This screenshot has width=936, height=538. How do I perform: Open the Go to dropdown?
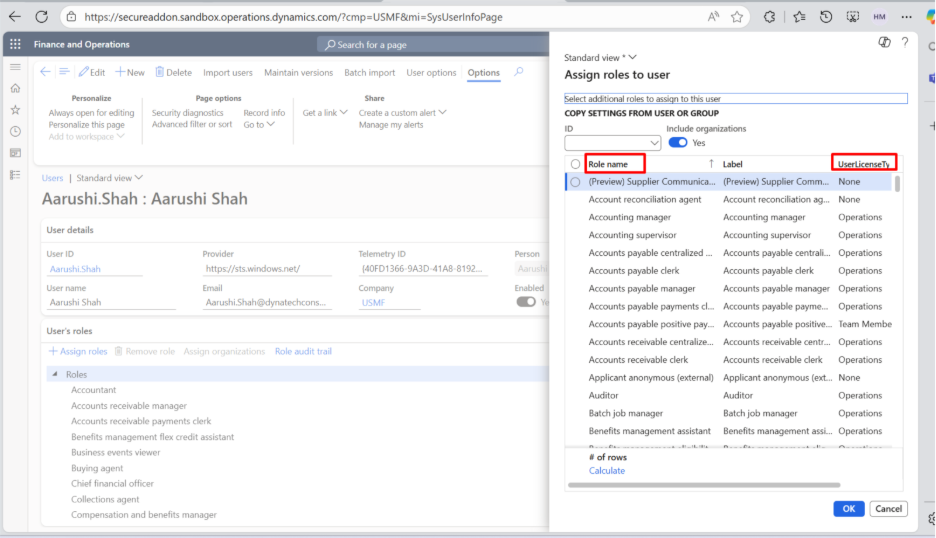tap(259, 124)
